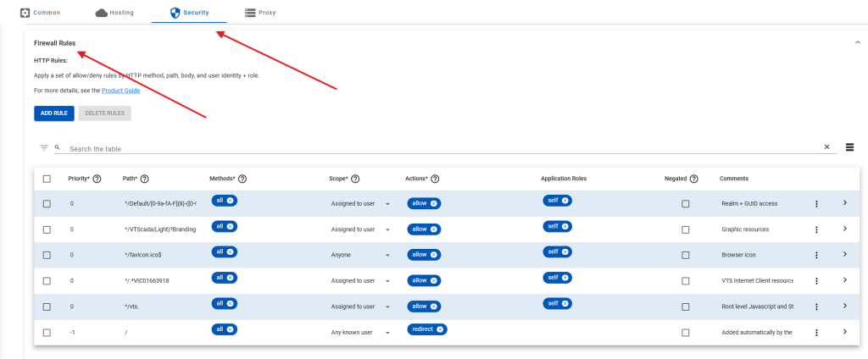Select the row checkbox for the favicon.ico rule
Screen dimensions: 868x359
[x=47, y=255]
